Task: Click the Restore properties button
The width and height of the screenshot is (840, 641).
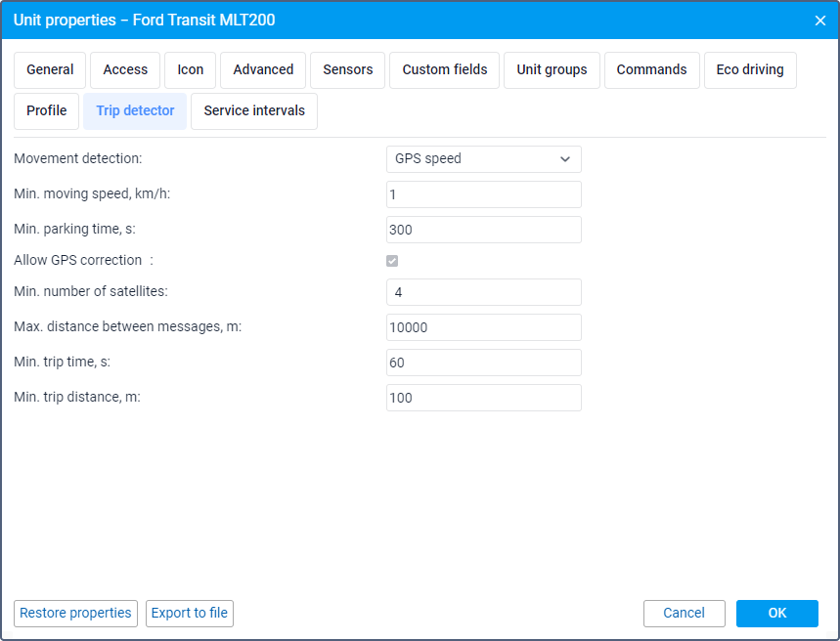Action: point(75,614)
